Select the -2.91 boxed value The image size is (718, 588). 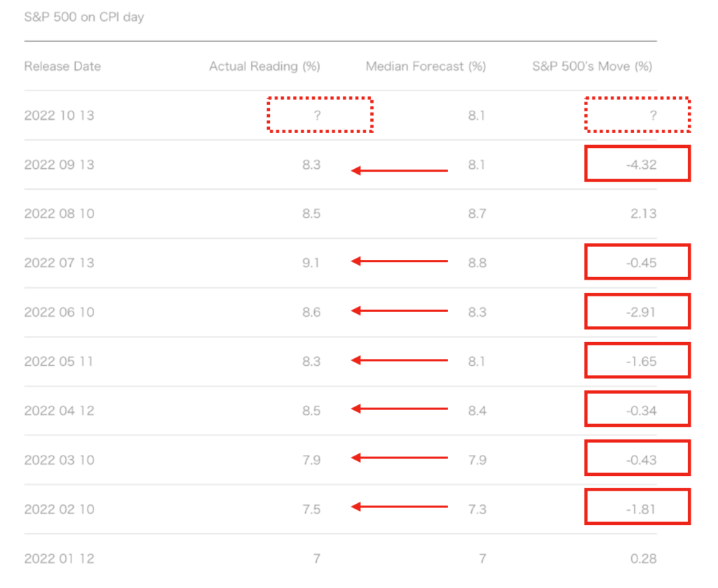coord(637,312)
